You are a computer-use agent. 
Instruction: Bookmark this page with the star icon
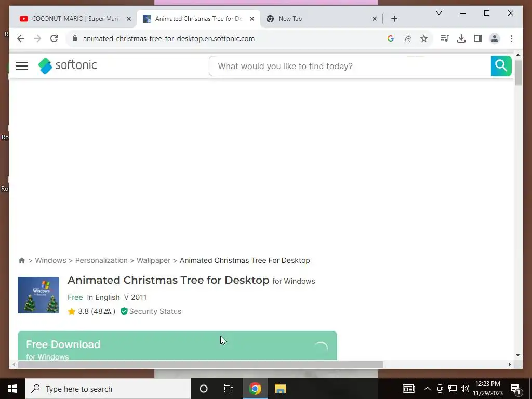(424, 38)
